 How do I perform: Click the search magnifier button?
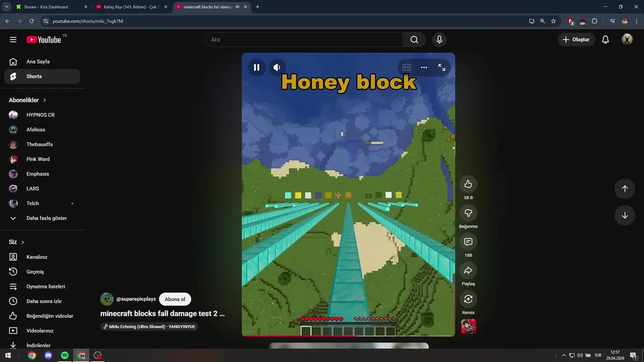(x=414, y=40)
